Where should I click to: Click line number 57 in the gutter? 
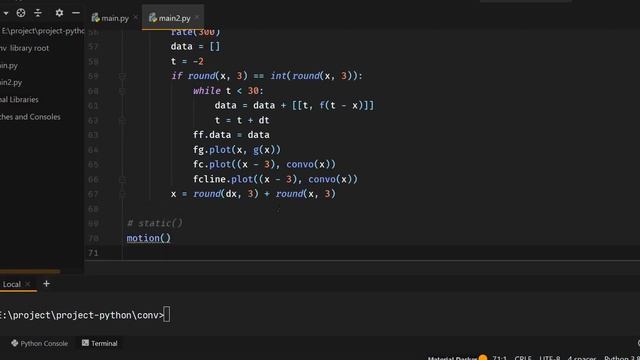(x=93, y=47)
